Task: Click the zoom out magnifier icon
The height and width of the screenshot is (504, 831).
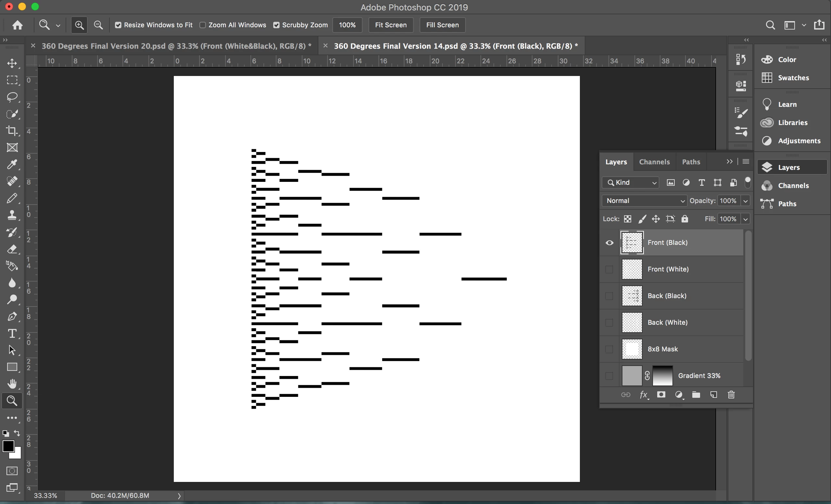Action: coord(98,25)
